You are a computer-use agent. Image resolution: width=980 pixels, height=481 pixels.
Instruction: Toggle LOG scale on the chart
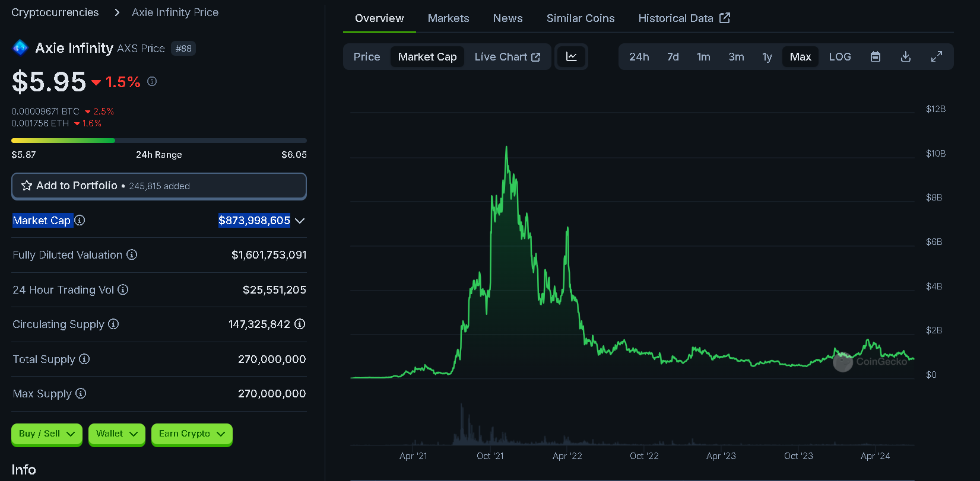840,57
